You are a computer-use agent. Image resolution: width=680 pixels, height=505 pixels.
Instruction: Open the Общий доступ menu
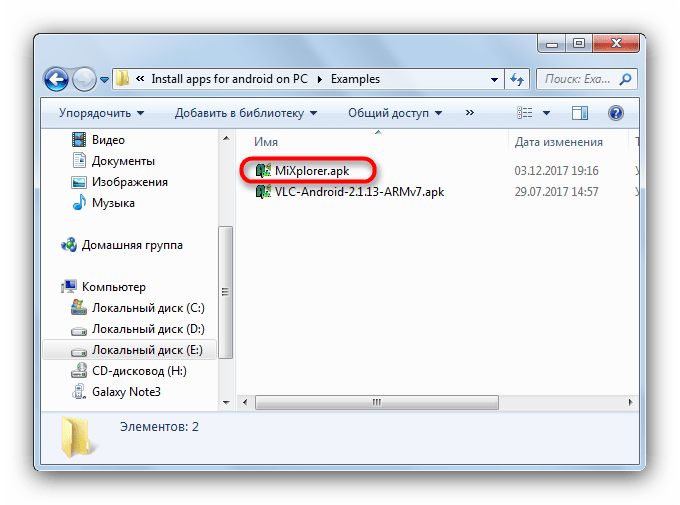(395, 113)
